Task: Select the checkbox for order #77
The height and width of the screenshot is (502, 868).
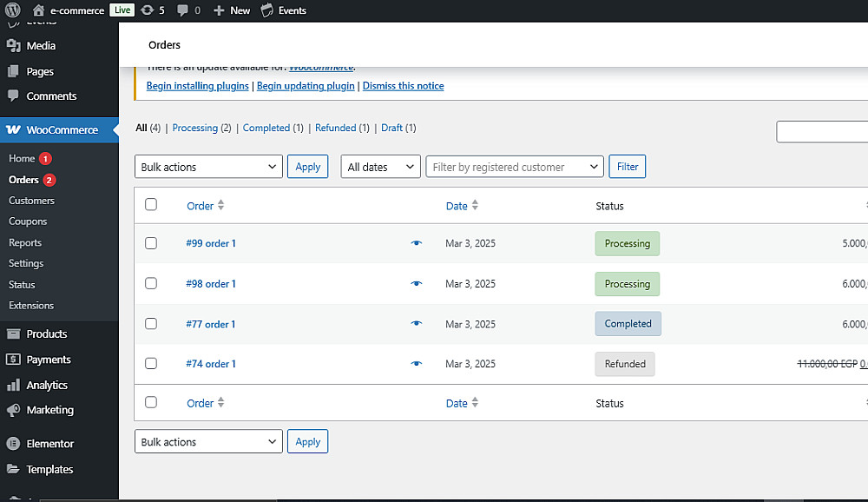Action: point(151,324)
